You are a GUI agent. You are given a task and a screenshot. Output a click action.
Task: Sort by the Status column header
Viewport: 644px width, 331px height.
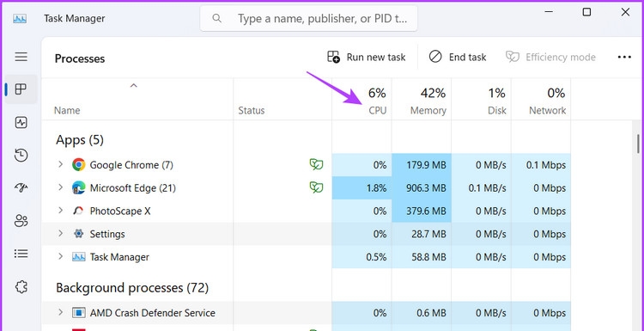click(x=252, y=111)
